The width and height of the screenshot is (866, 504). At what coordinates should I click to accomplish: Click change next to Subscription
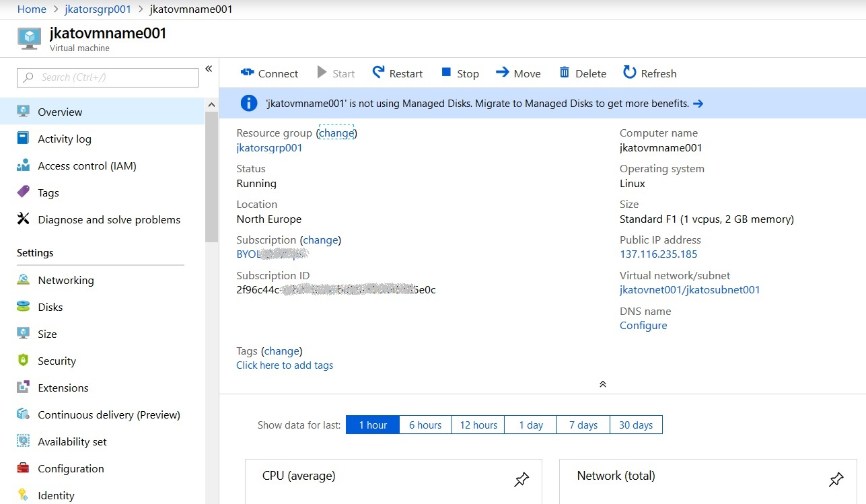tap(320, 240)
